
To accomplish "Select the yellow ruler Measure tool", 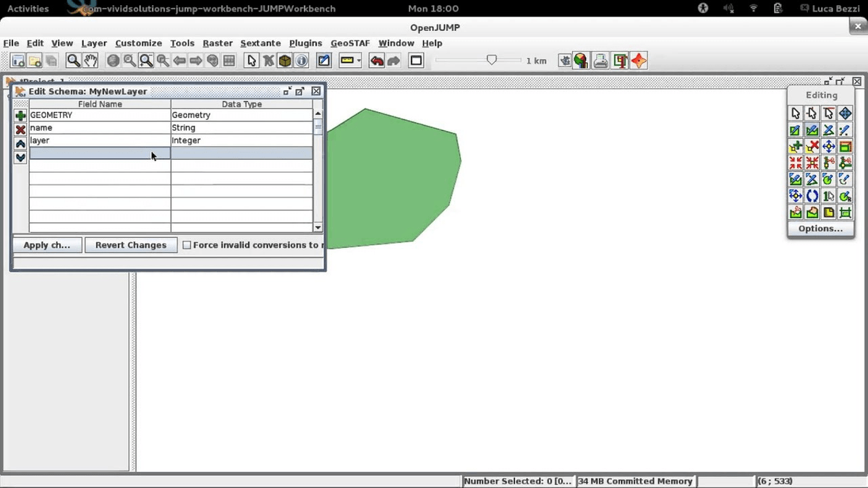I will (347, 61).
